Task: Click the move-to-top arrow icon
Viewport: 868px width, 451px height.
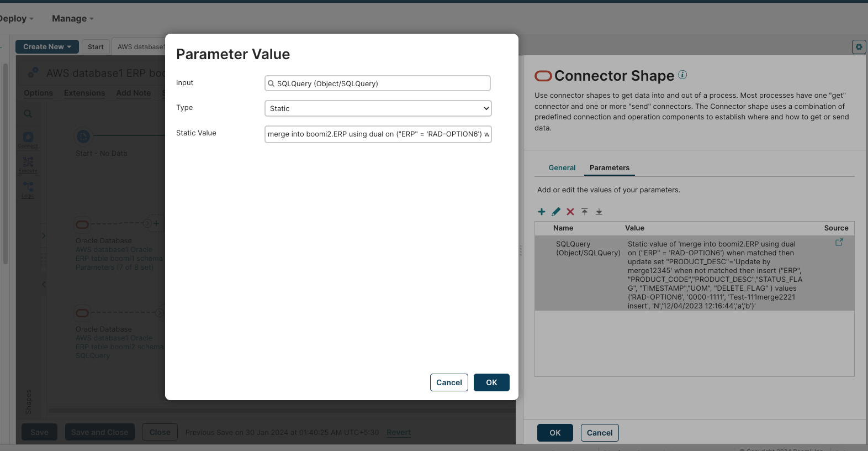Action: pos(585,212)
